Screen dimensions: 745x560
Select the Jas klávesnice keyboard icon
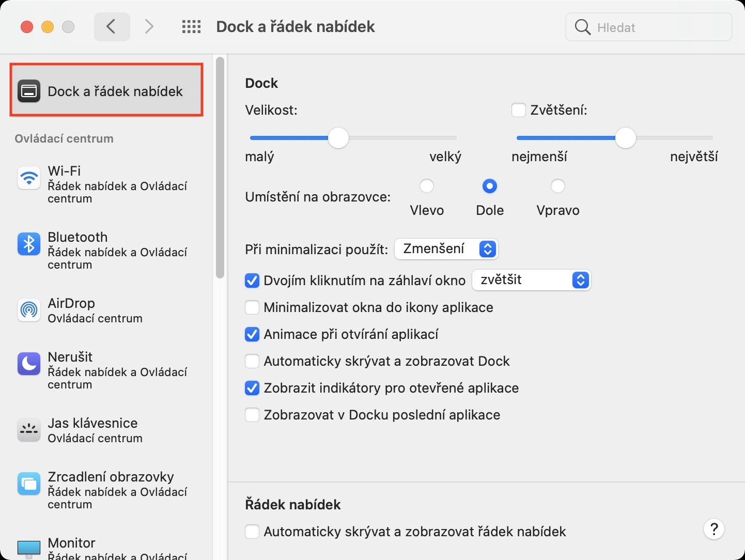(x=29, y=430)
